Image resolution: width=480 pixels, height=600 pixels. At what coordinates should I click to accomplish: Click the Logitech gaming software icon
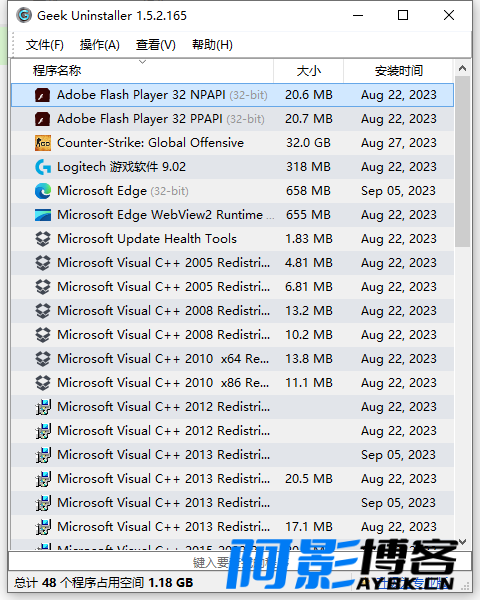click(x=42, y=167)
